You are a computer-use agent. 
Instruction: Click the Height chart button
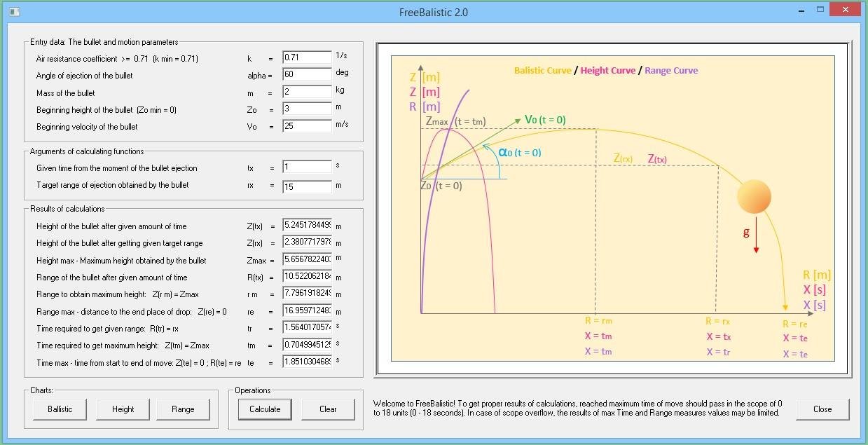coord(122,409)
